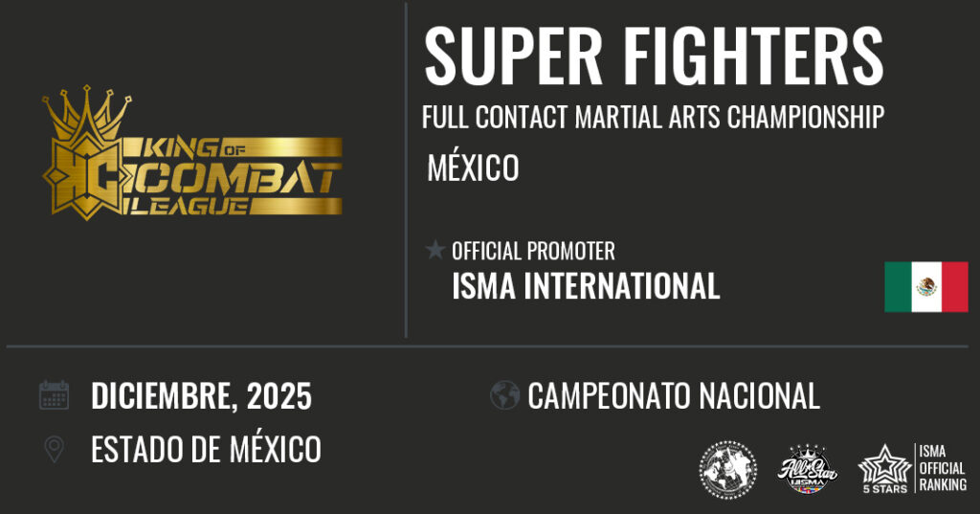Open the round ISMA world seal logo
Image resolution: width=980 pixels, height=514 pixels.
click(728, 469)
